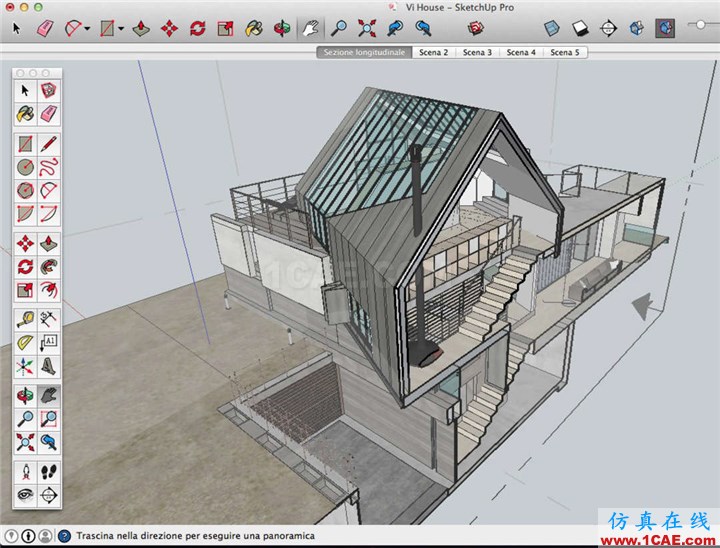
Task: Select the Dimension tool in the palette
Action: (49, 319)
